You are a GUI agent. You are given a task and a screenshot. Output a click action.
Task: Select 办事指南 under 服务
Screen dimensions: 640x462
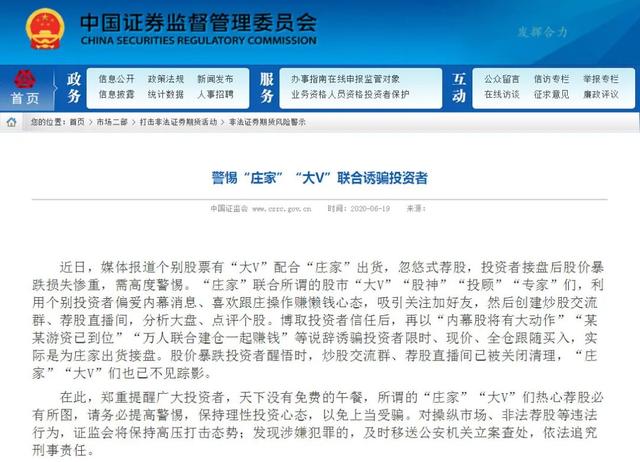coord(309,79)
